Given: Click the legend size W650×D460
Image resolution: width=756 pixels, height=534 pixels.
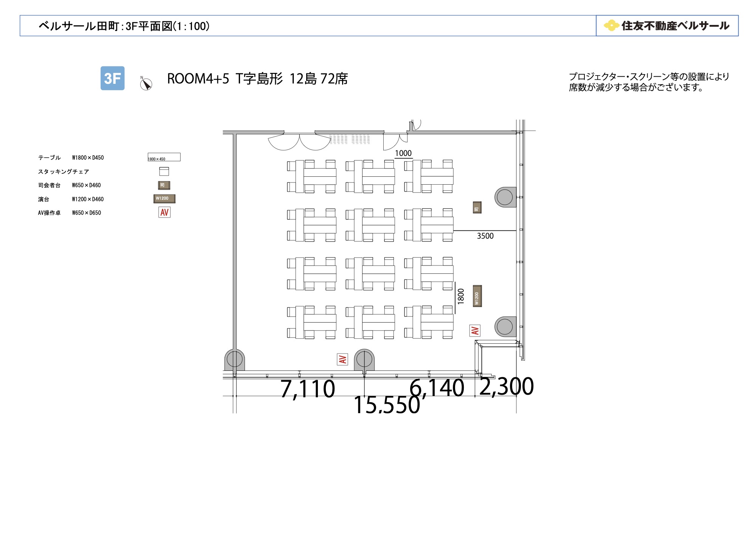Looking at the screenshot, I should (x=87, y=185).
